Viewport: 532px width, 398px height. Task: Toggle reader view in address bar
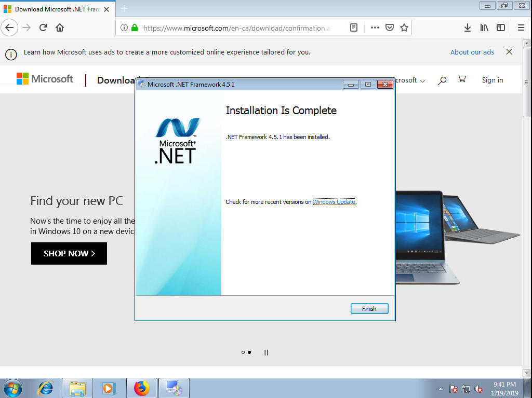tap(353, 28)
